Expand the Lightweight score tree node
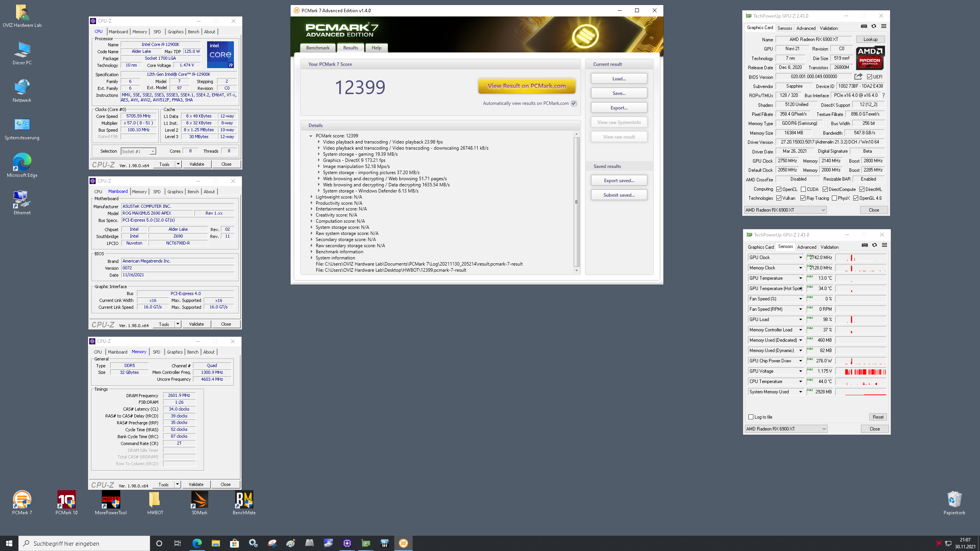 pyautogui.click(x=311, y=197)
